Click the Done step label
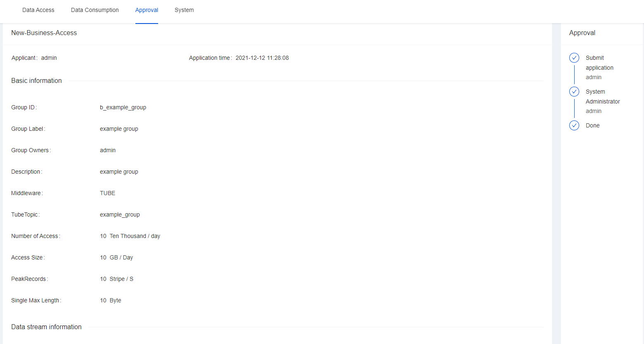 [592, 125]
